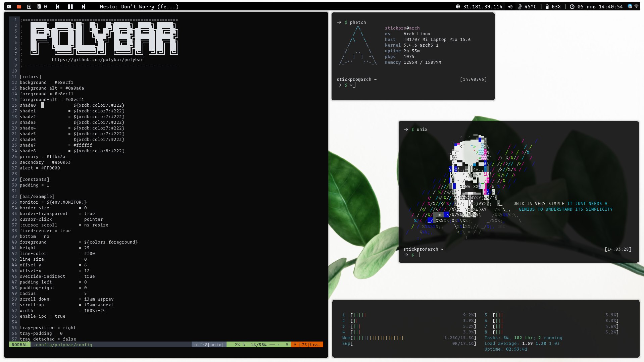The width and height of the screenshot is (644, 362).
Task: Click stickpro@arch header in phetch output
Action: point(402,28)
